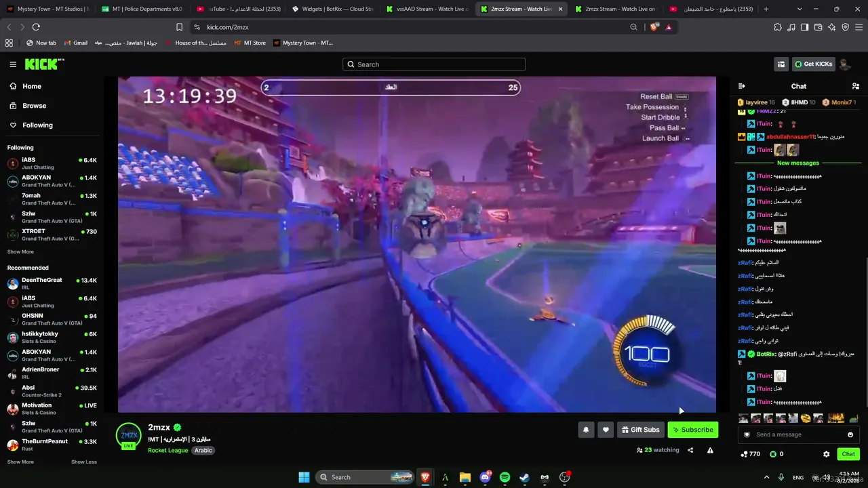Viewport: 868px width, 488px height.
Task: Open Brave VPN shield icon
Action: click(x=845, y=27)
